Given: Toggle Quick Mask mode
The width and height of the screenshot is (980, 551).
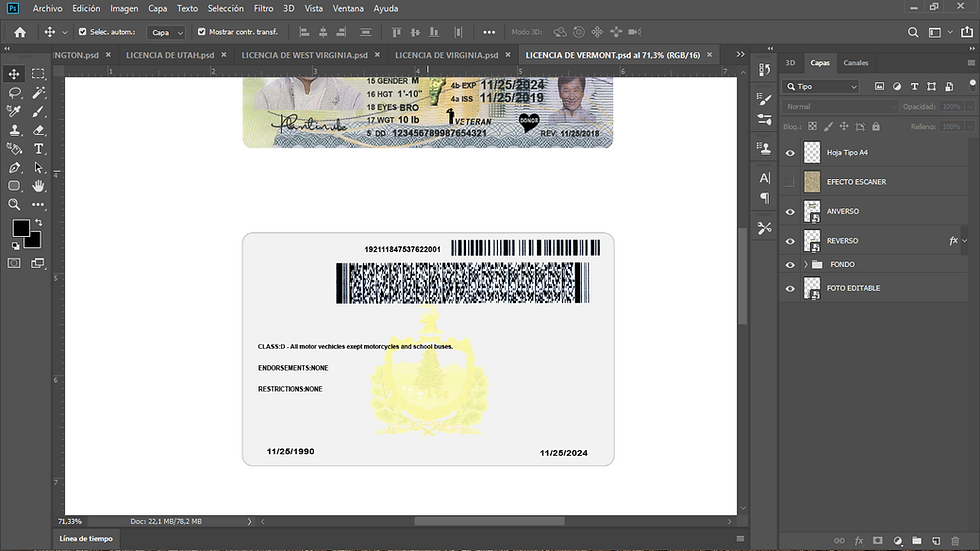Looking at the screenshot, I should click(14, 263).
